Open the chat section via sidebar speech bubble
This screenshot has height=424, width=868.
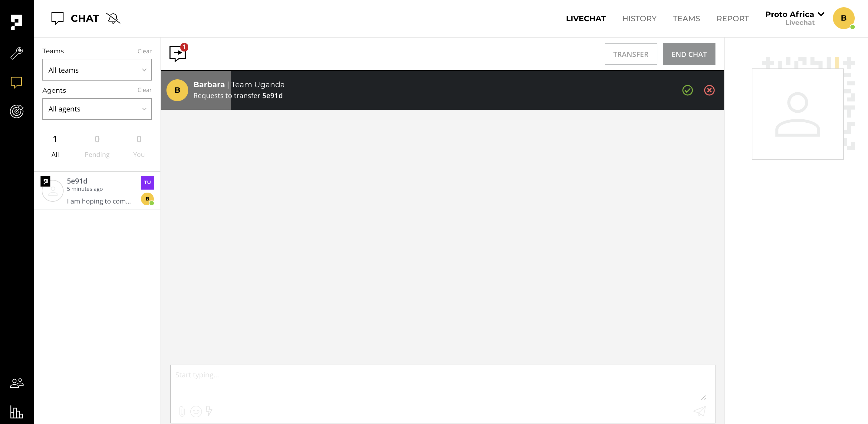coord(17,82)
